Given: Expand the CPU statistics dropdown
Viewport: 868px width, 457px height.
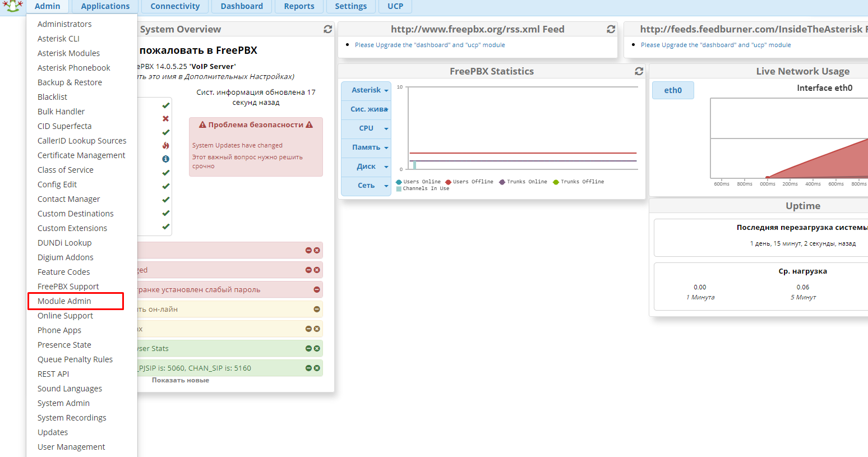Looking at the screenshot, I should pyautogui.click(x=366, y=128).
